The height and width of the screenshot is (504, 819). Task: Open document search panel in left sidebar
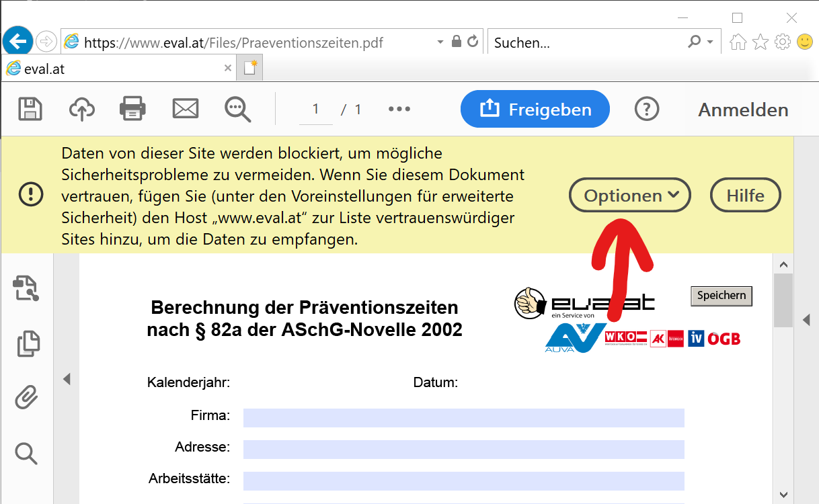[26, 288]
